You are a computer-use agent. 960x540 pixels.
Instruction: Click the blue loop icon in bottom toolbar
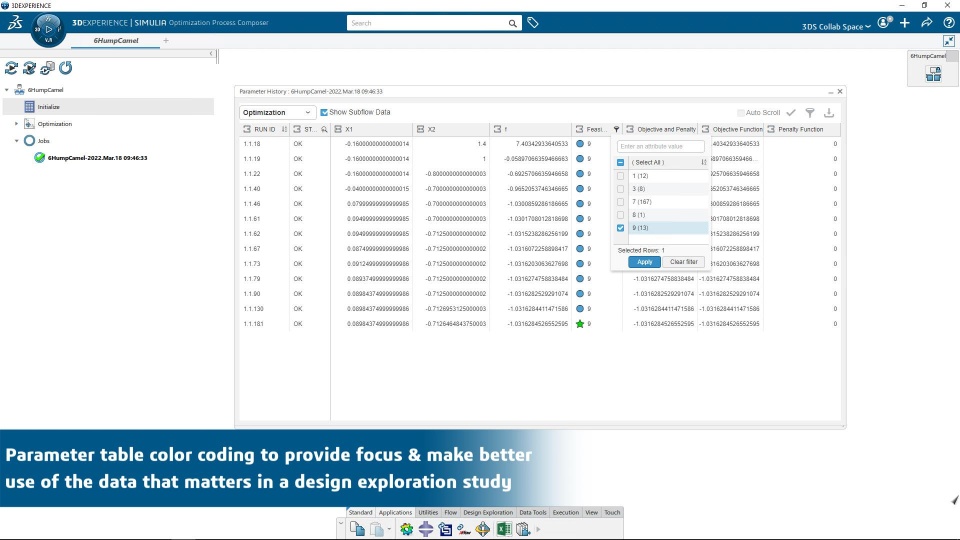[x=445, y=528]
